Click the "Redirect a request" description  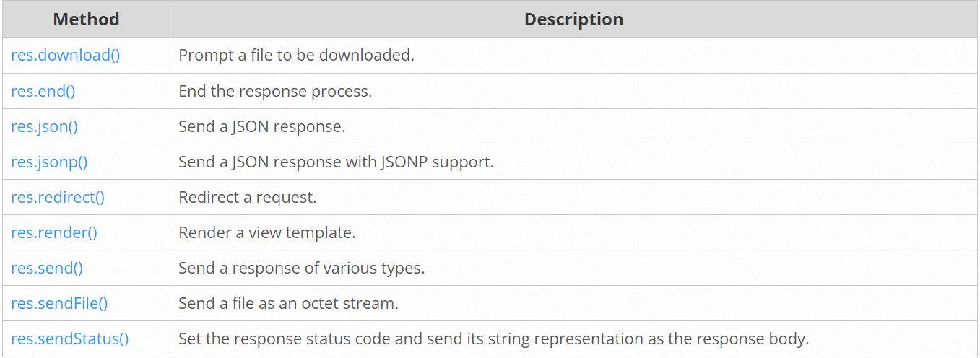tap(248, 197)
